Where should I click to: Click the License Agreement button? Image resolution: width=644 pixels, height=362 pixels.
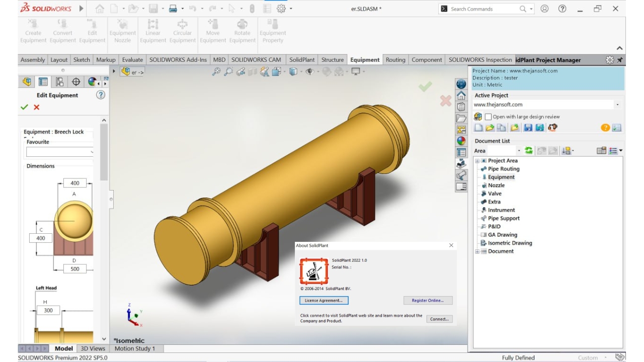324,300
